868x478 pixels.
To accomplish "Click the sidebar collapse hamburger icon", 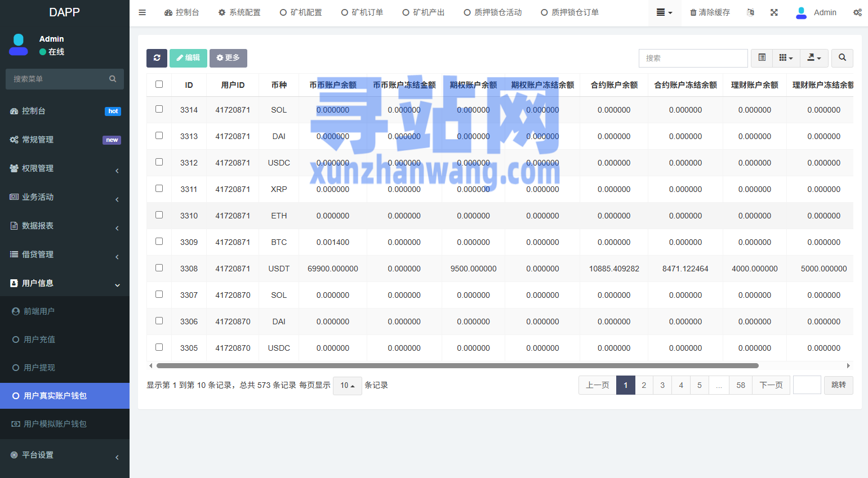I will click(143, 12).
